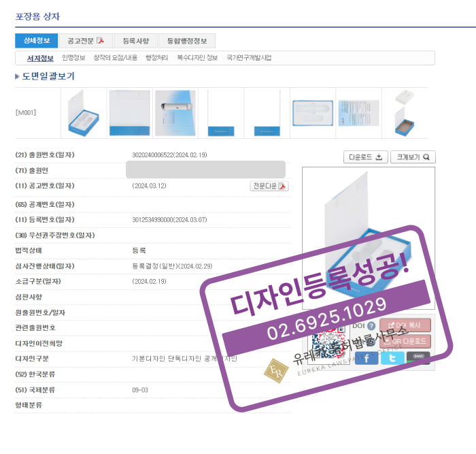Click the 다운로드 download button
The height and width of the screenshot is (454, 476).
coord(366,157)
